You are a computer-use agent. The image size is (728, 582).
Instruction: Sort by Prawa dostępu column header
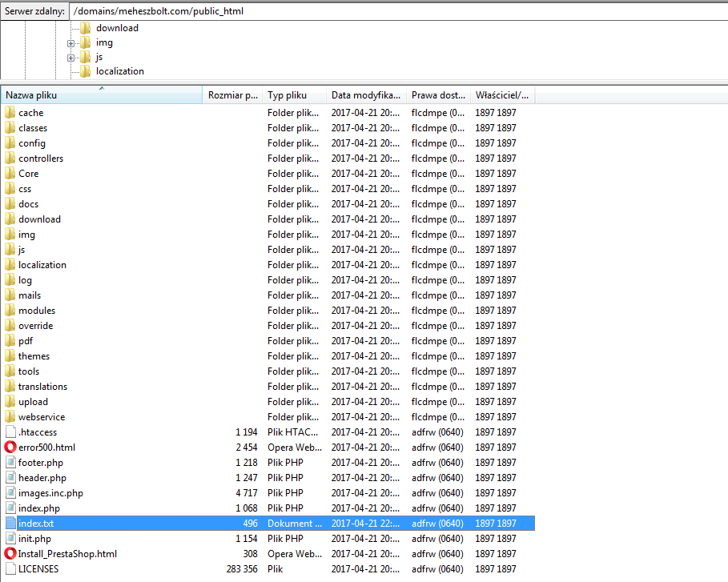point(438,95)
